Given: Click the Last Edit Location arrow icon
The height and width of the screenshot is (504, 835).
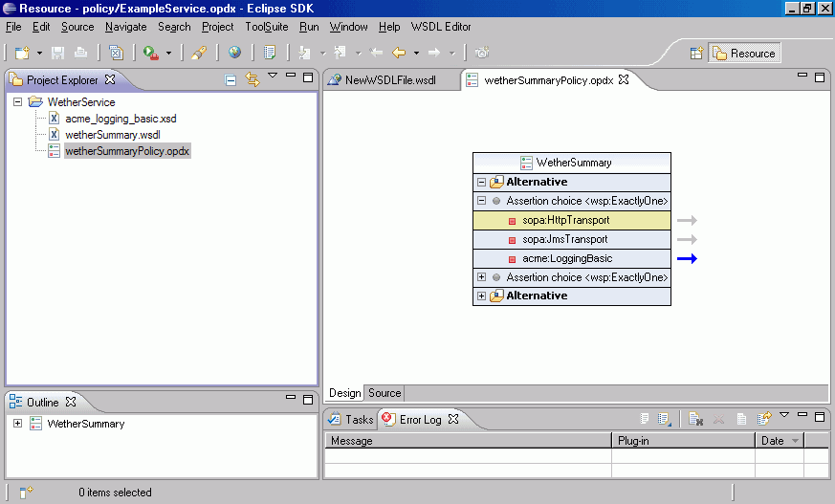Looking at the screenshot, I should [x=376, y=53].
